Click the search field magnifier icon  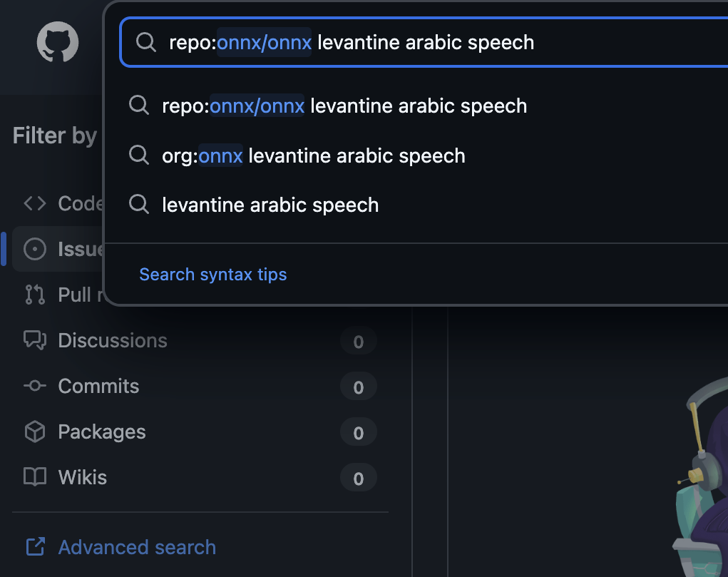[x=146, y=43]
